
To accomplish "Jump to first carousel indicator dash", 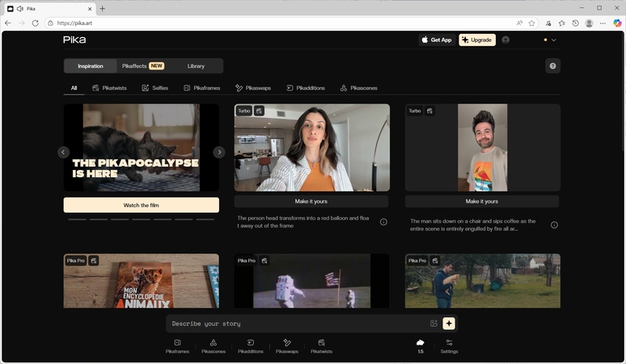I will coord(77,219).
